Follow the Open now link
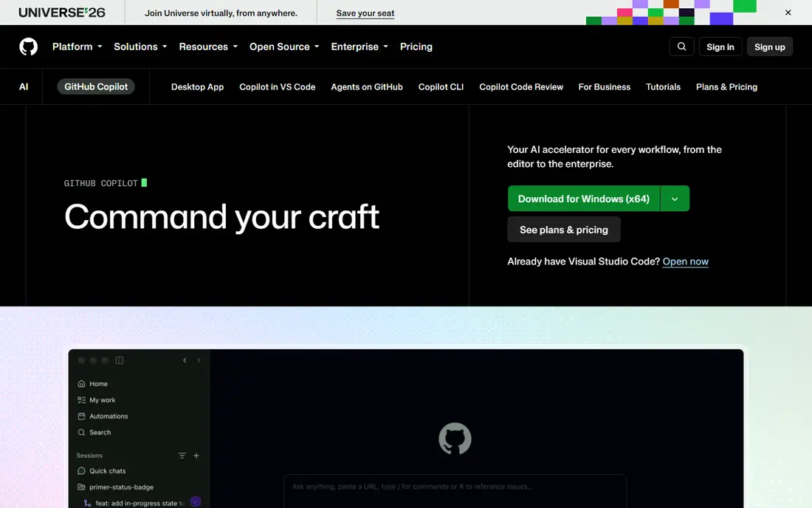This screenshot has width=812, height=508. point(686,261)
